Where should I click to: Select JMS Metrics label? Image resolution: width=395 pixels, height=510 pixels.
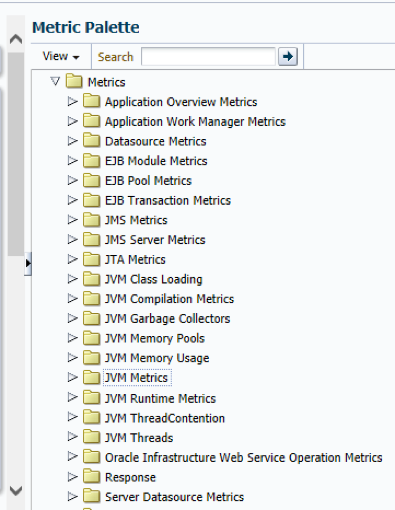coord(136,220)
